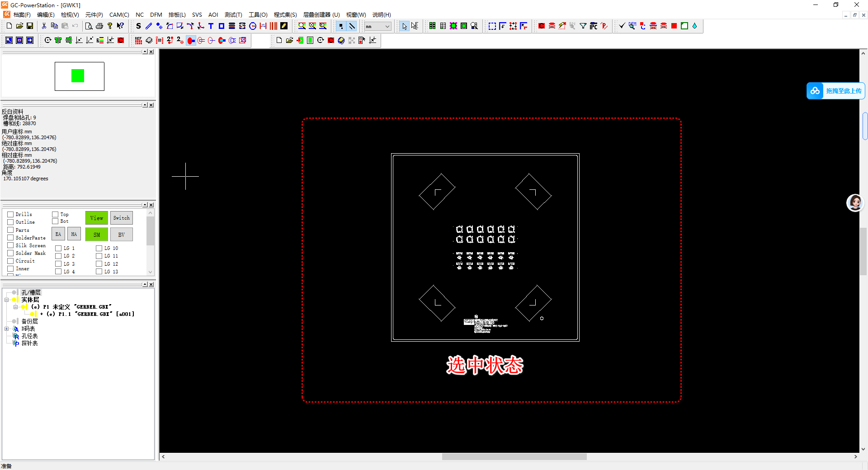Click the layer list scroll-down arrow
Image resolution: width=868 pixels, height=470 pixels.
tap(151, 272)
